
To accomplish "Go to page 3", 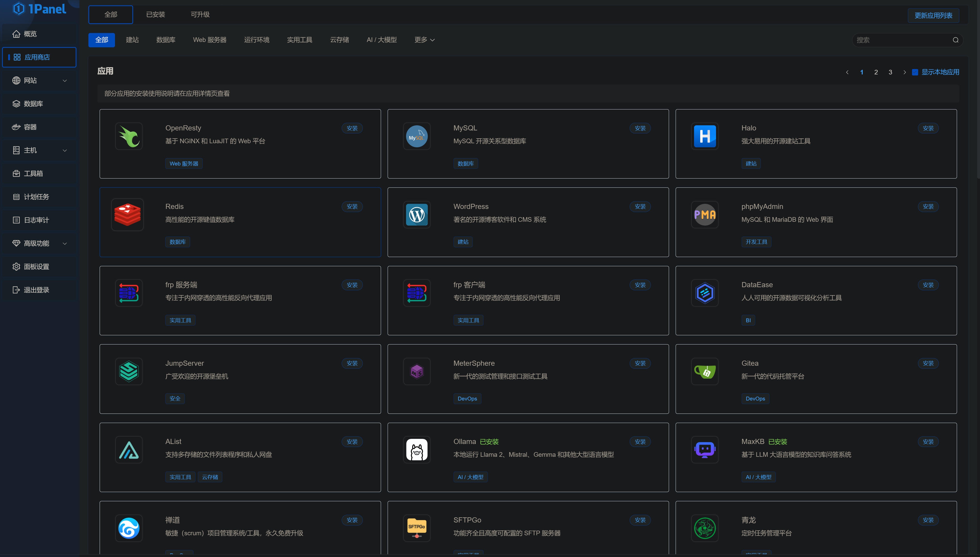I will (x=890, y=72).
